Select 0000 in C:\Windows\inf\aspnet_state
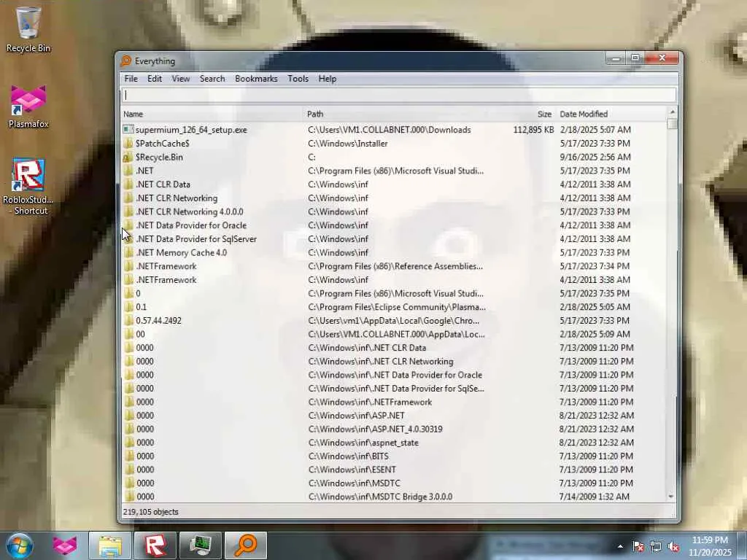The height and width of the screenshot is (560, 747). (395, 443)
